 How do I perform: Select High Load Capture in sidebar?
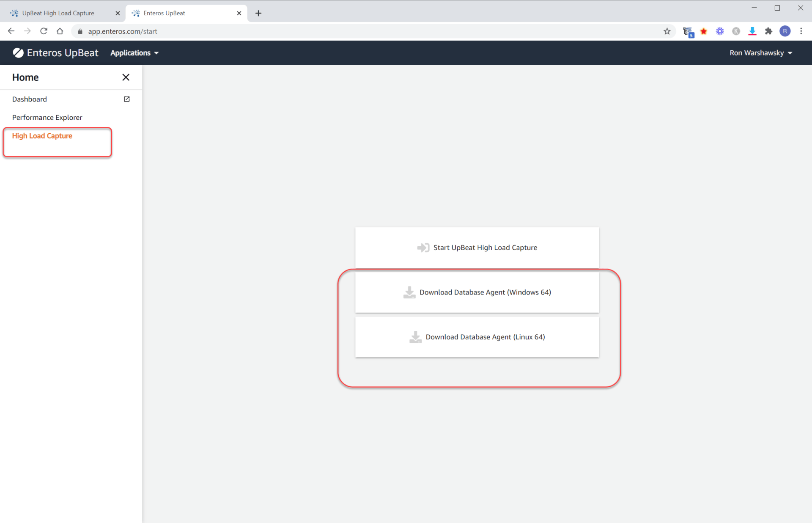pos(42,136)
